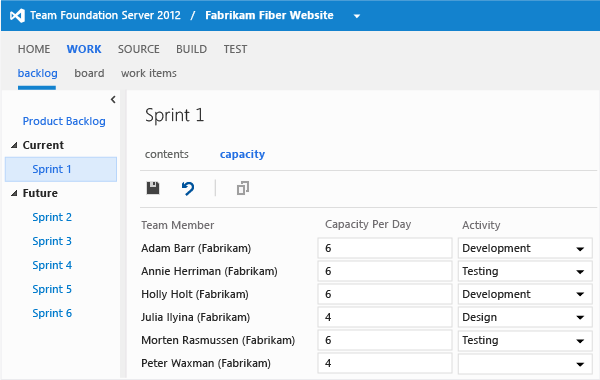Click the Visual Studio logo icon
The width and height of the screenshot is (600, 380).
point(17,16)
